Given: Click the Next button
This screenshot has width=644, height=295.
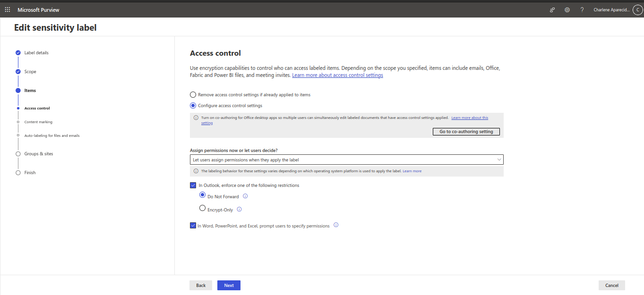Looking at the screenshot, I should [229, 285].
